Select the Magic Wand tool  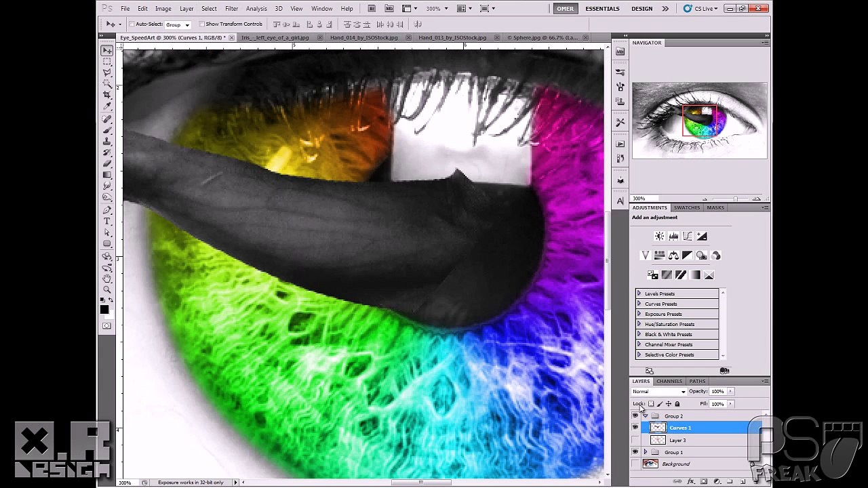click(107, 84)
